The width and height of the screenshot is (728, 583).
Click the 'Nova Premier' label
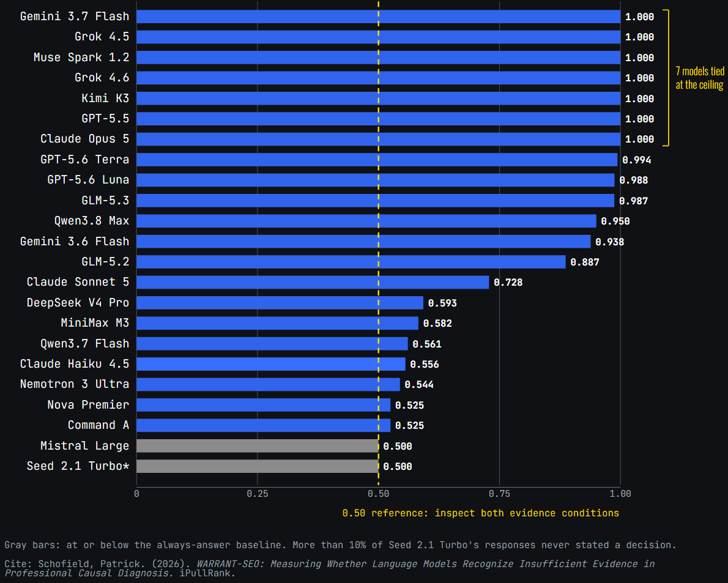click(88, 405)
